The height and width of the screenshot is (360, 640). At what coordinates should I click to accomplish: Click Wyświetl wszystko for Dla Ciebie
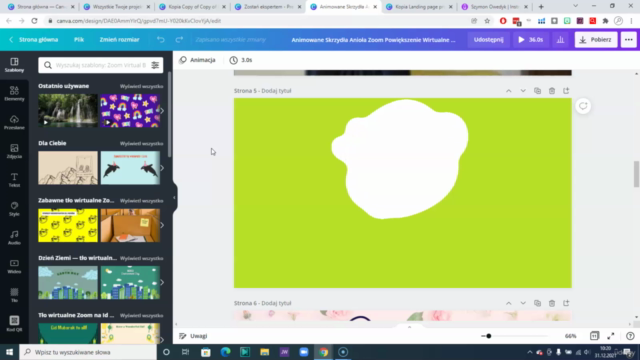pyautogui.click(x=141, y=144)
